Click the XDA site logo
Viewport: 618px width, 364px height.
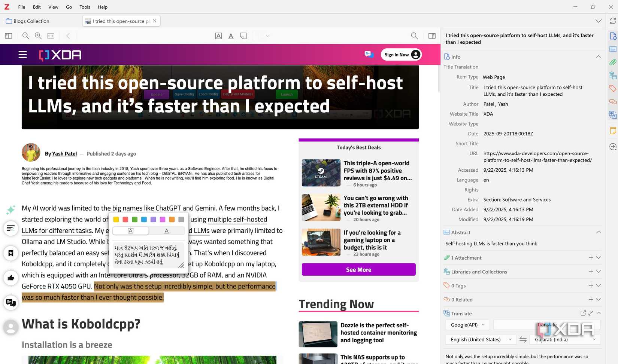coord(60,55)
